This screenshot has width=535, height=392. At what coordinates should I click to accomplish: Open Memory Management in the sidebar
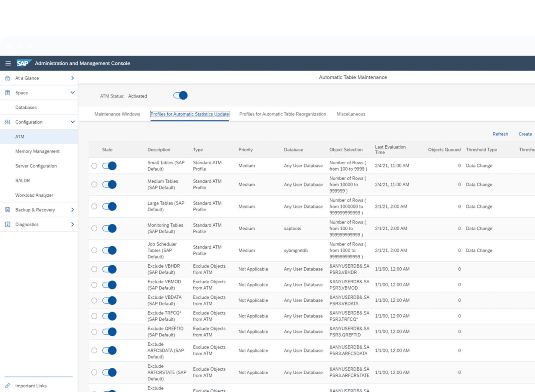tap(37, 151)
